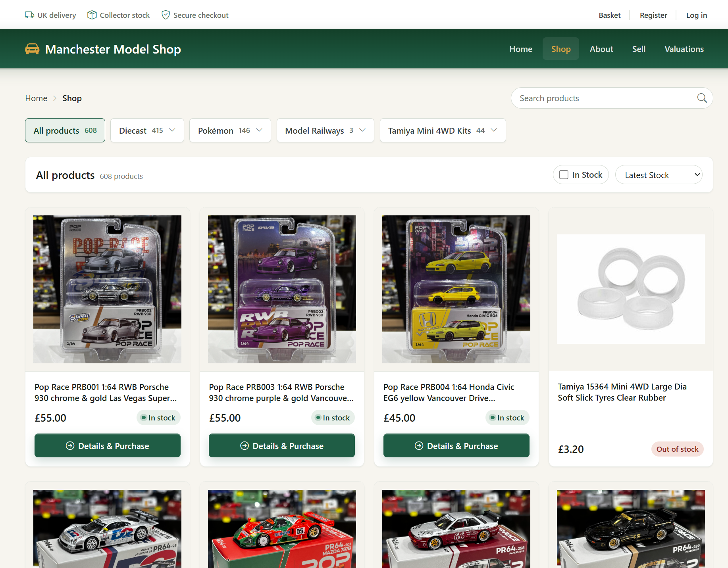The image size is (728, 568).
Task: Open the PRB001 chrome Porsche product image
Action: click(108, 289)
